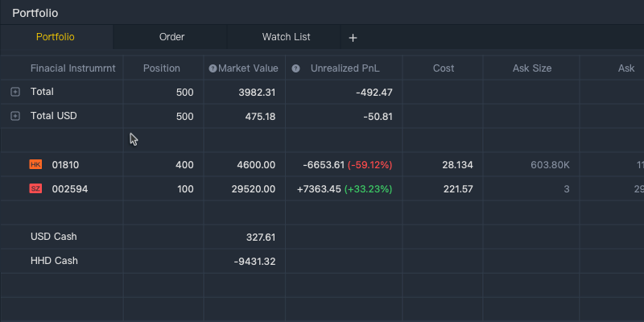644x322 pixels.
Task: Click the -59.12% loss percentage
Action: (x=369, y=165)
